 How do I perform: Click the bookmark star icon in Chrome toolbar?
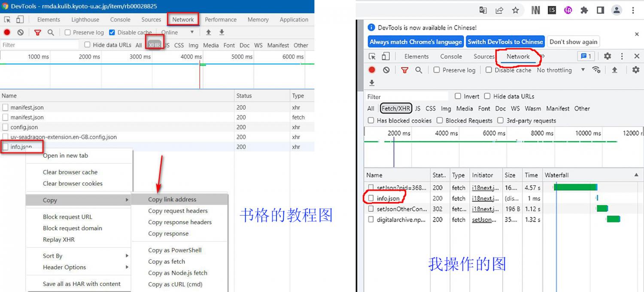click(x=516, y=10)
